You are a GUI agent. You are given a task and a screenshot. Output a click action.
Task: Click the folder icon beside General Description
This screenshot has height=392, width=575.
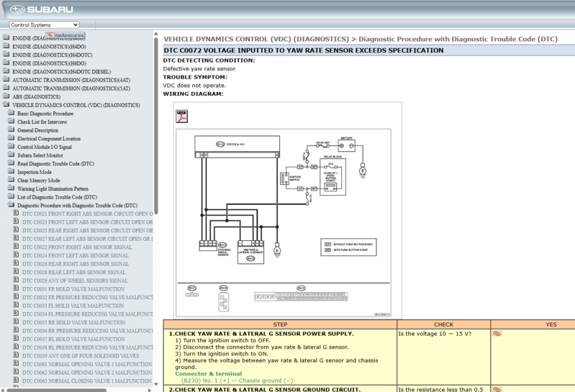12,129
